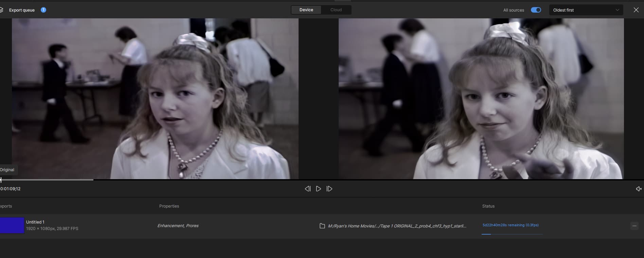
Task: Open the output folder for Untitled 1
Action: (322, 226)
